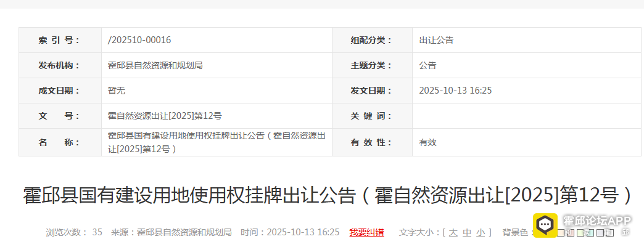Screen dimensions: 644x247
Task: Click the 主题分类 label cell
Action: coord(372,65)
